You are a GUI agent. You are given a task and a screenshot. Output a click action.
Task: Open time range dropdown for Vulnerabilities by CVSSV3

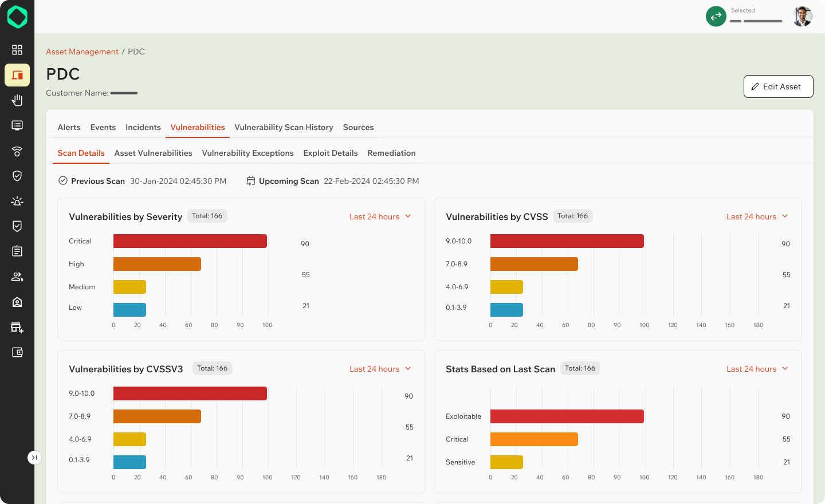pyautogui.click(x=380, y=369)
